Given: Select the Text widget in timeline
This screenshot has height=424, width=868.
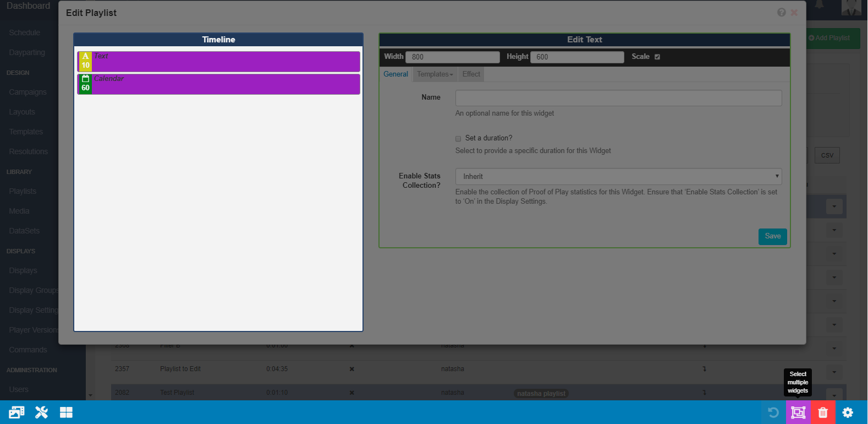Looking at the screenshot, I should [x=226, y=62].
